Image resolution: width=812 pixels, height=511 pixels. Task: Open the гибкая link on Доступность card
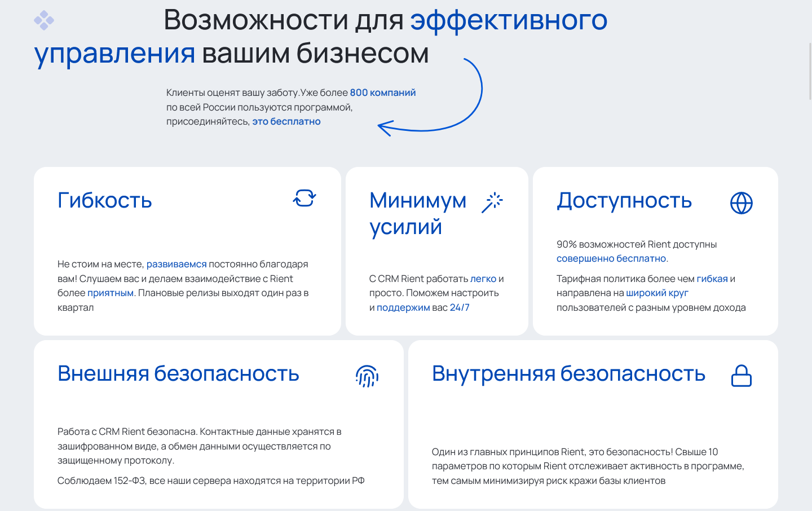(x=712, y=278)
